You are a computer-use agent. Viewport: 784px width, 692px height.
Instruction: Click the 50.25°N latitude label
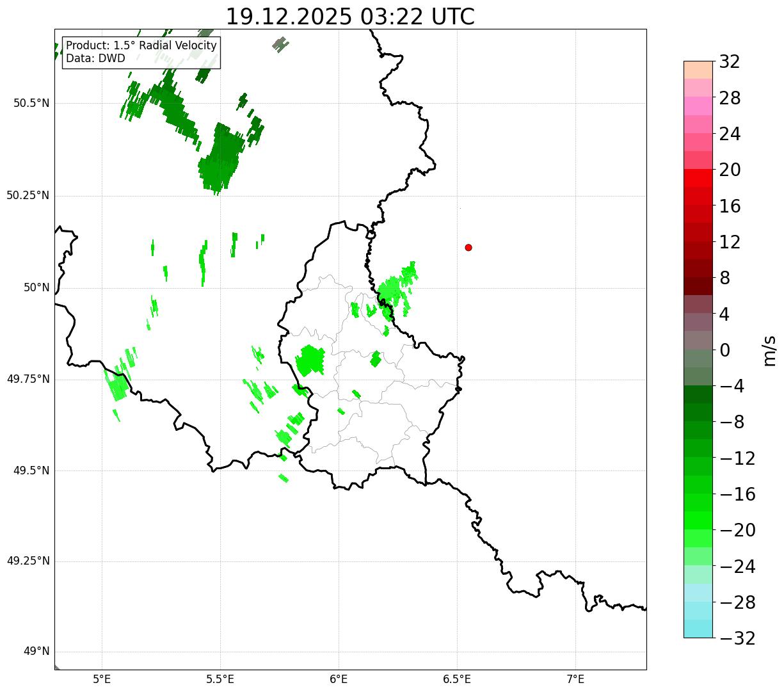(x=28, y=196)
